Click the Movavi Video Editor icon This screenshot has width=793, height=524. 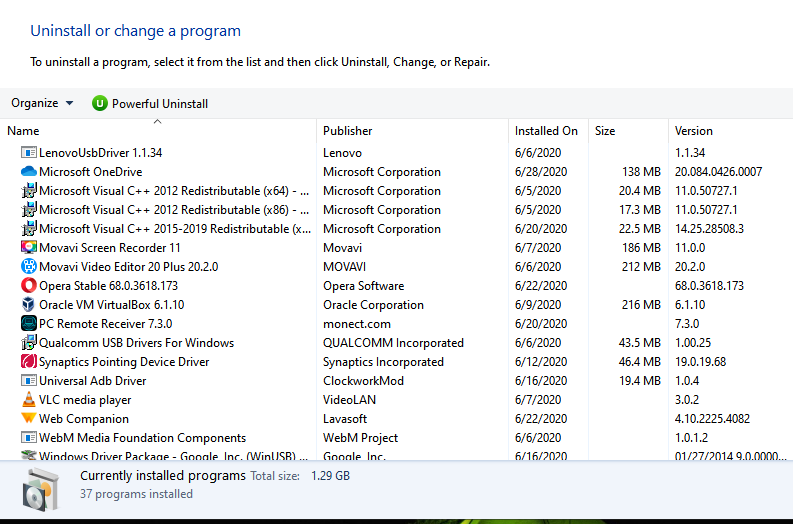tap(29, 267)
